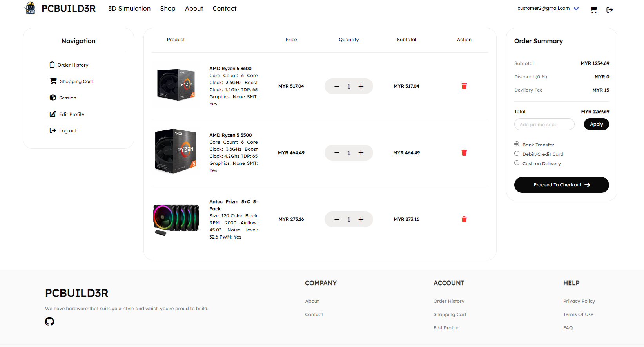Open the GitHub icon in footer
This screenshot has width=644, height=347.
click(49, 322)
